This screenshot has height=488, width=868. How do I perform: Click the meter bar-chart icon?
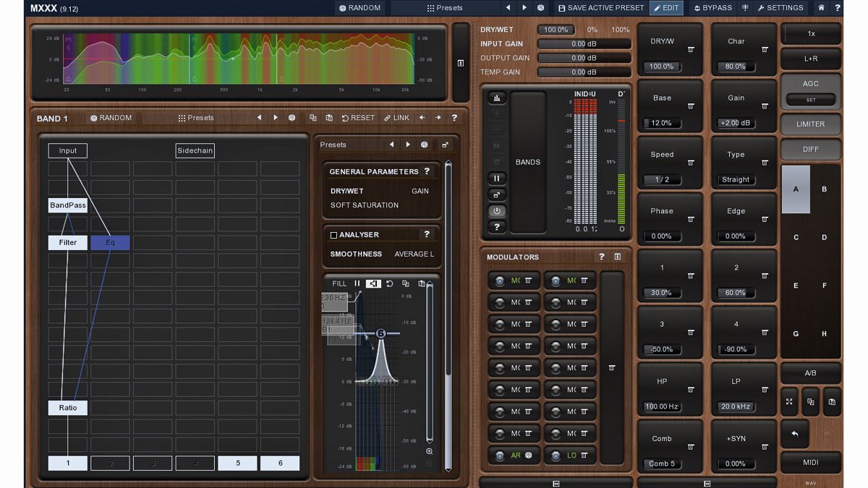[497, 98]
